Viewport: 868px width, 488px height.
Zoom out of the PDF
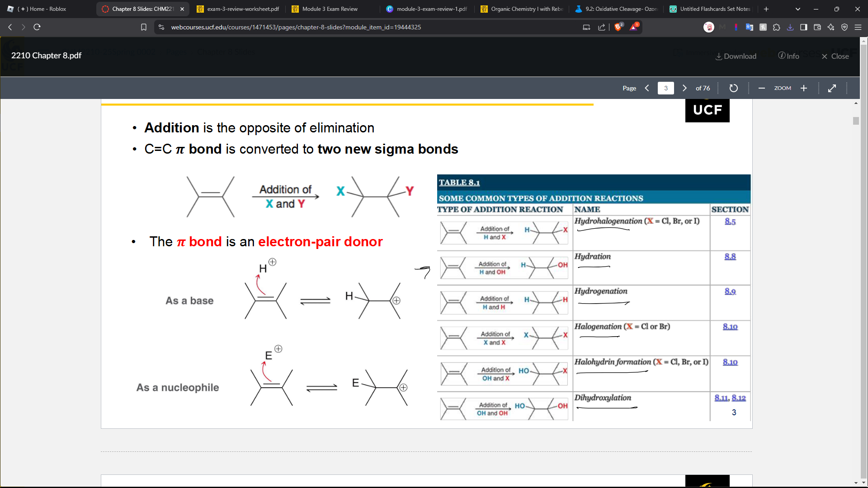pos(762,88)
